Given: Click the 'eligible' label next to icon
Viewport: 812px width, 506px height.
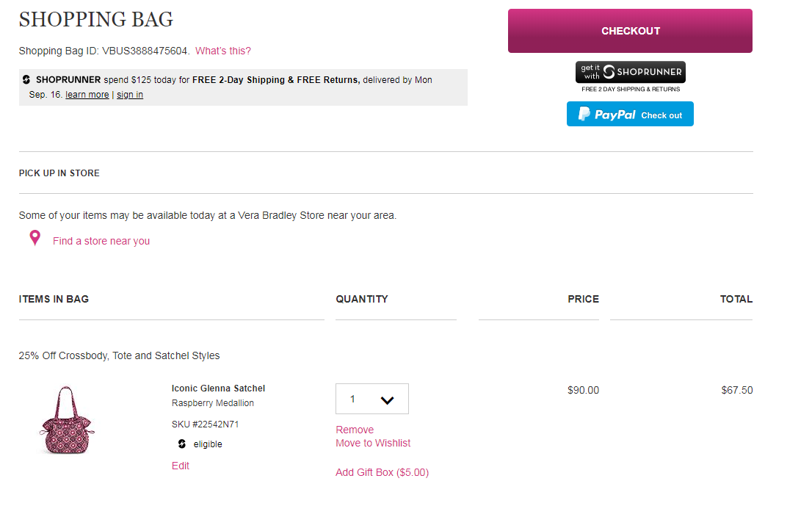Looking at the screenshot, I should tap(208, 444).
